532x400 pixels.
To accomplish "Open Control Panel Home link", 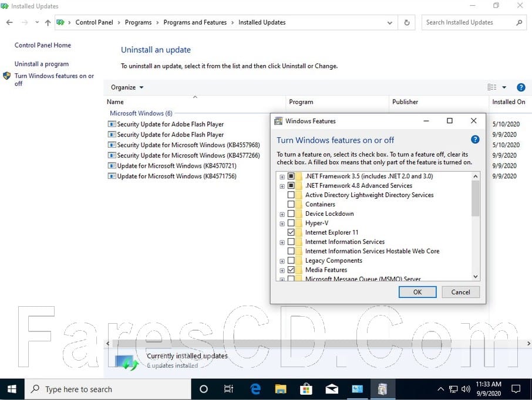I will pos(43,45).
